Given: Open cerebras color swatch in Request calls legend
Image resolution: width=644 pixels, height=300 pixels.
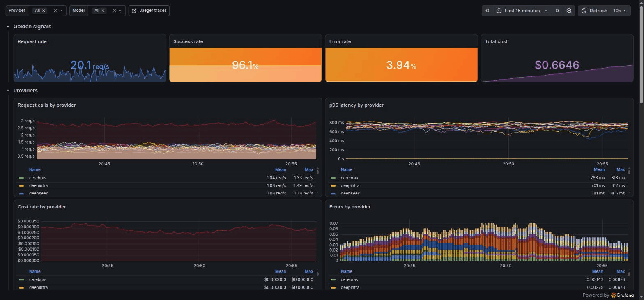Looking at the screenshot, I should click(21, 178).
